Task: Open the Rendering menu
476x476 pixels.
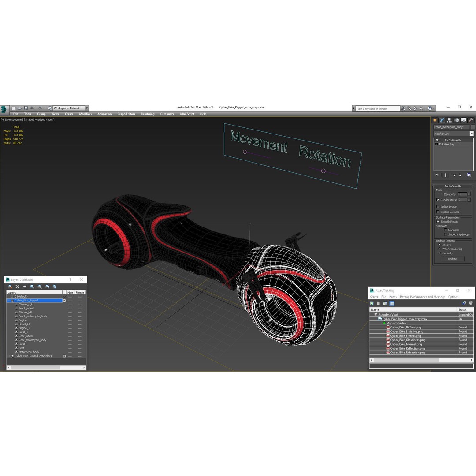Action: 148,114
